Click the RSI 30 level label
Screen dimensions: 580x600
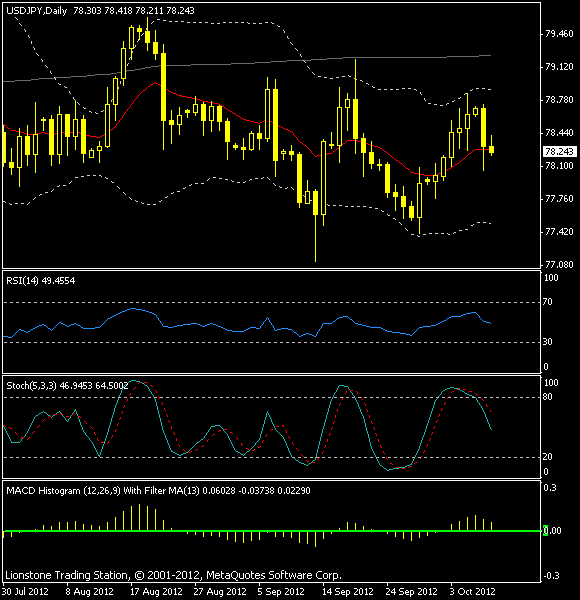(x=548, y=342)
